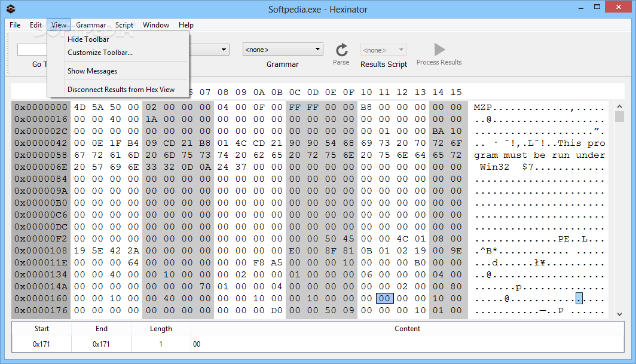The width and height of the screenshot is (636, 364).
Task: Click column header 15 in hex view
Action: tap(456, 92)
